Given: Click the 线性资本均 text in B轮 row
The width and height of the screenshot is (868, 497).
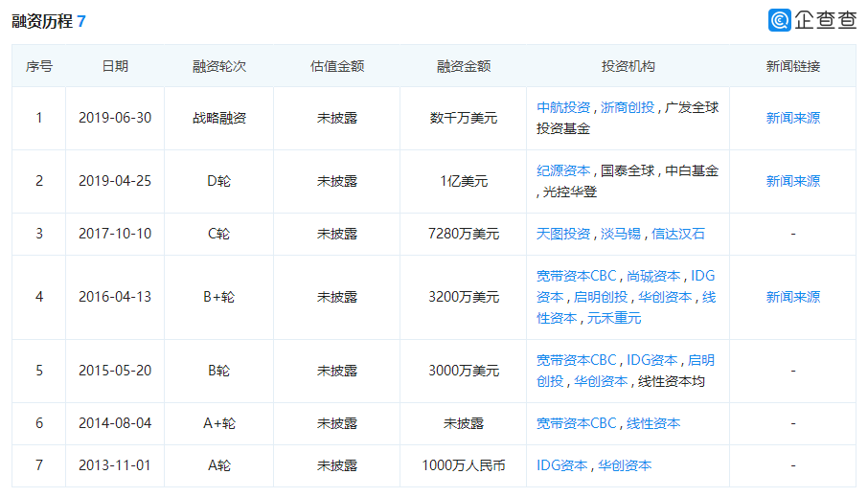Looking at the screenshot, I should click(672, 381).
